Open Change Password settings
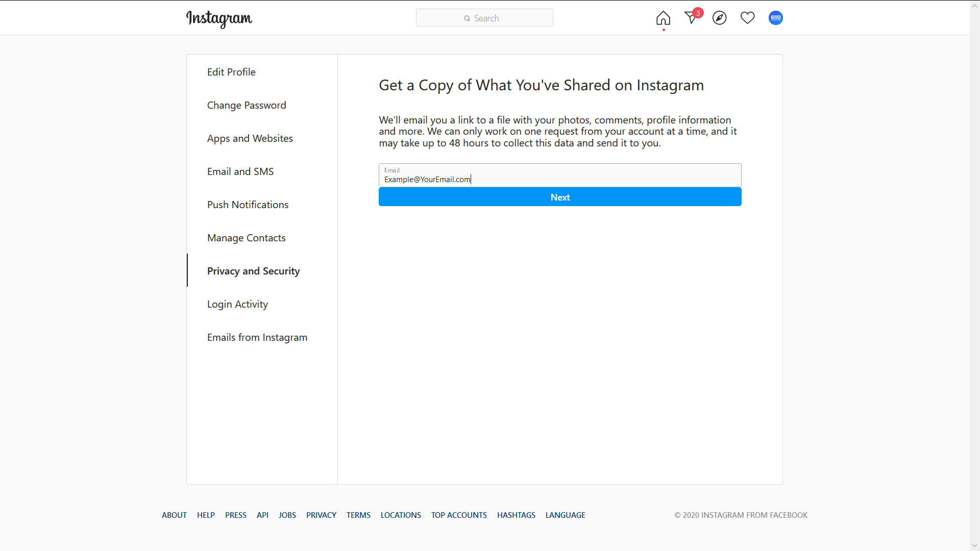 pos(247,105)
